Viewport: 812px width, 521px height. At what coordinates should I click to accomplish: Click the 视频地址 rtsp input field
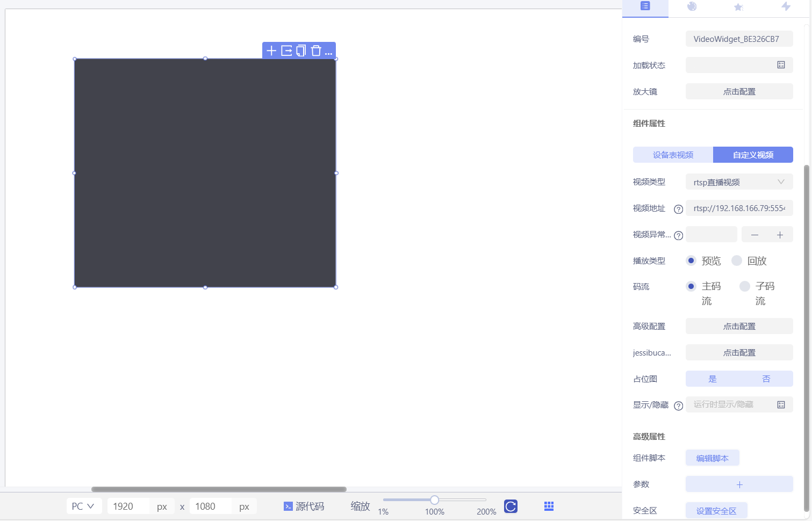pyautogui.click(x=739, y=208)
